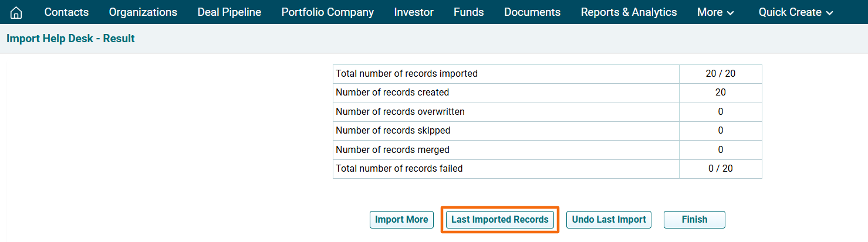Click Finish to complete the import

tap(694, 220)
